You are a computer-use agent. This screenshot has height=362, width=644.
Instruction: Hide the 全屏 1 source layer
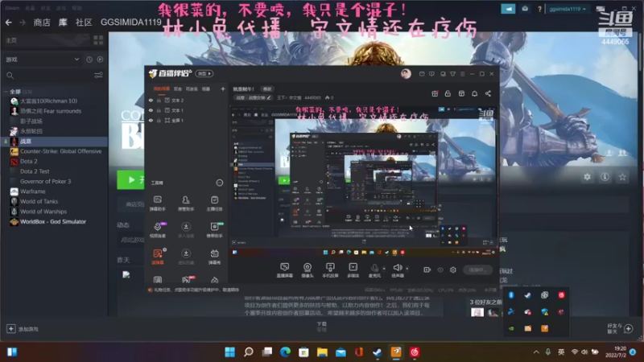coord(151,120)
